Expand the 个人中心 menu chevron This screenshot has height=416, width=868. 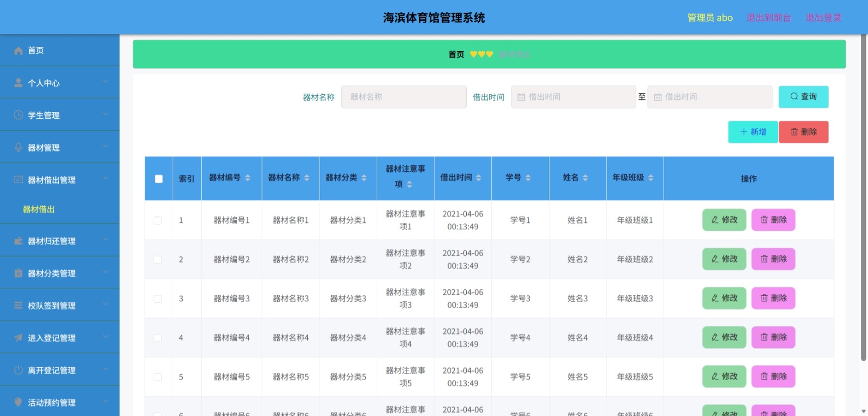click(105, 82)
